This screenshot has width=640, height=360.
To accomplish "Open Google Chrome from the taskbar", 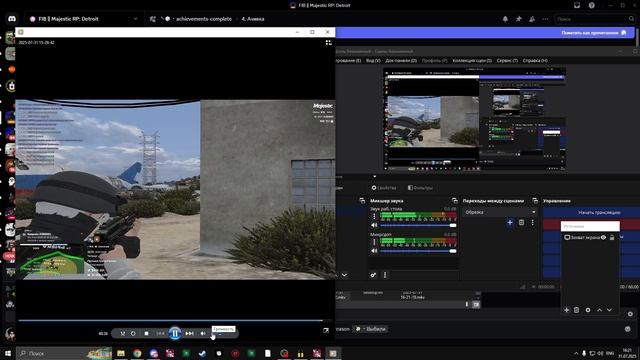I will click(x=137, y=353).
